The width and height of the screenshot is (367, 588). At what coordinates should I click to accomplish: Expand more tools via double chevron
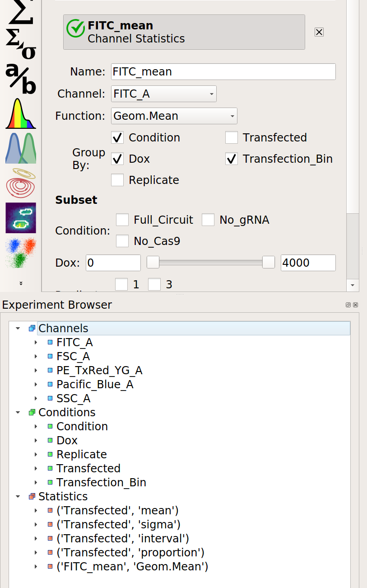pos(21,283)
